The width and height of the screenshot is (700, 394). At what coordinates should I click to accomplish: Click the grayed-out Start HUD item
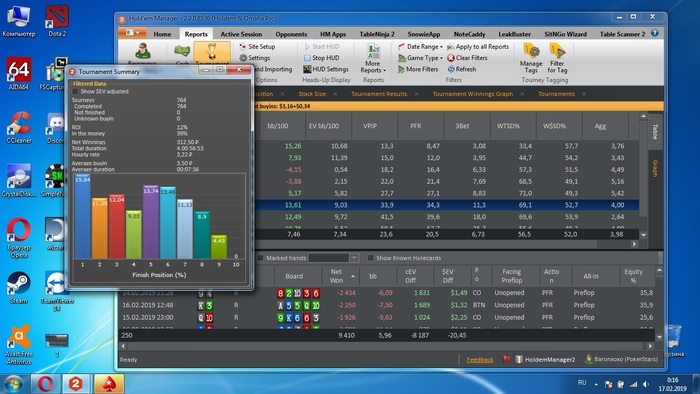(x=321, y=46)
